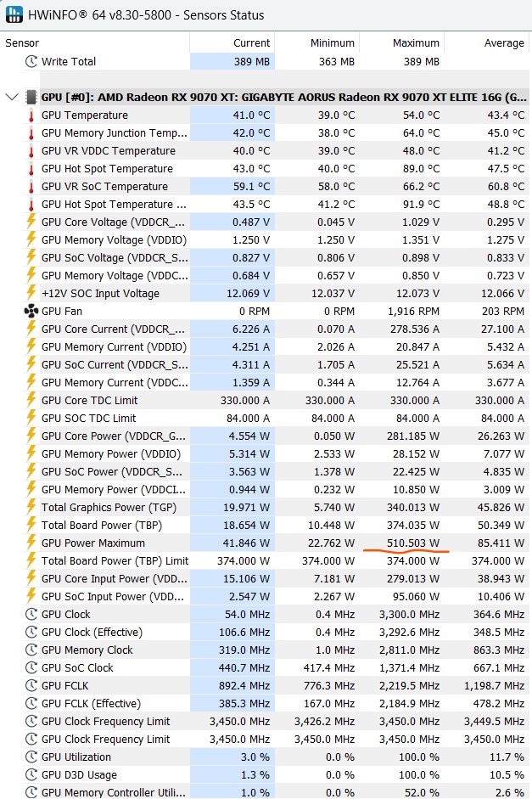Click the 281.185 W maximum GPU Core Power
532x799 pixels.
(x=415, y=436)
